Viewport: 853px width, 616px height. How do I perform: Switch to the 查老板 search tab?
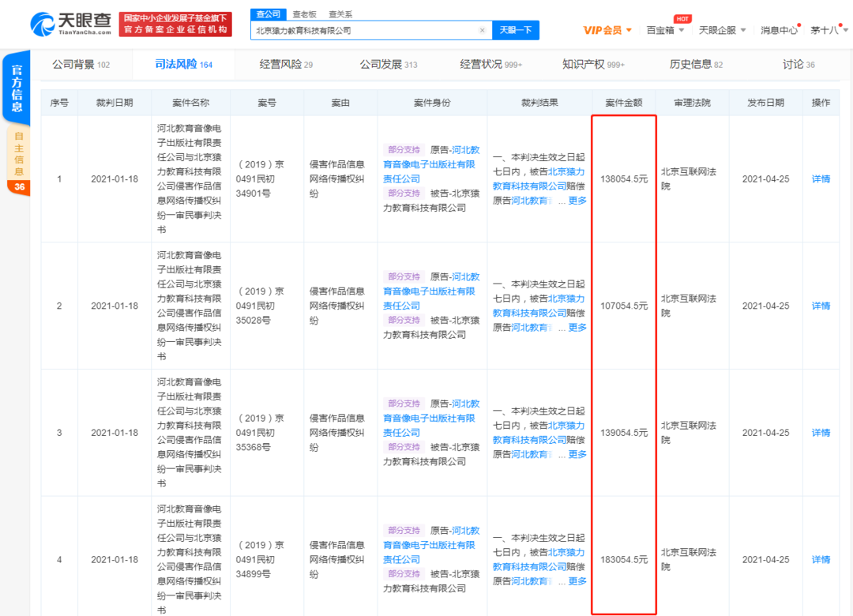click(304, 14)
